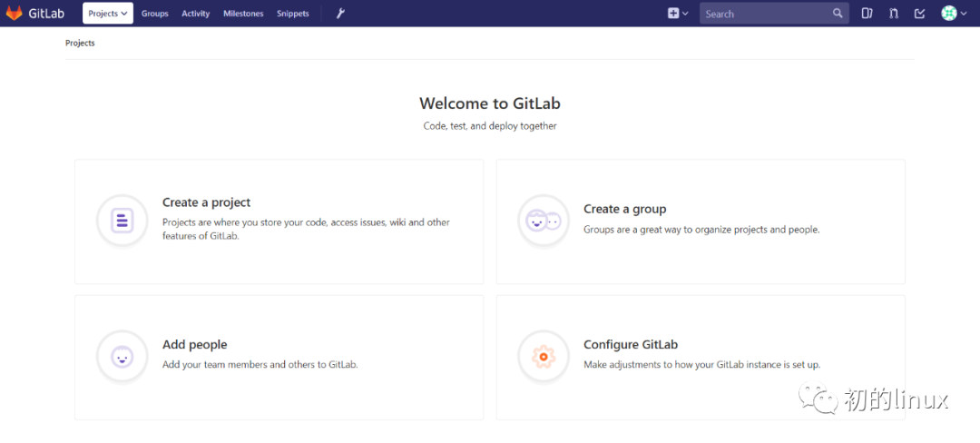Screen dimensions: 980x443
Task: Click 'Projects are where you store' description
Action: 307,230
